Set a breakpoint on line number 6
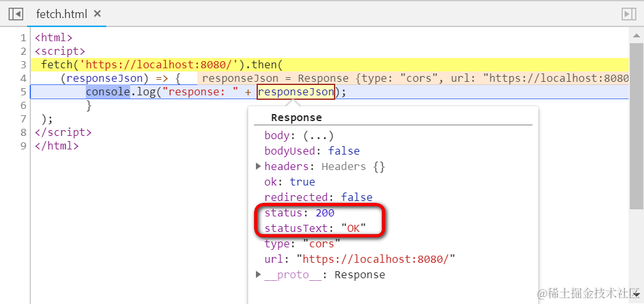The image size is (644, 304). [x=23, y=106]
